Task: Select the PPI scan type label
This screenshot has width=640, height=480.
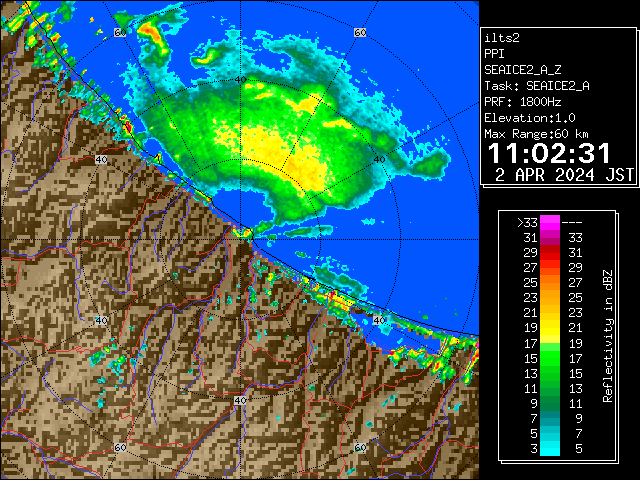Action: coord(494,54)
